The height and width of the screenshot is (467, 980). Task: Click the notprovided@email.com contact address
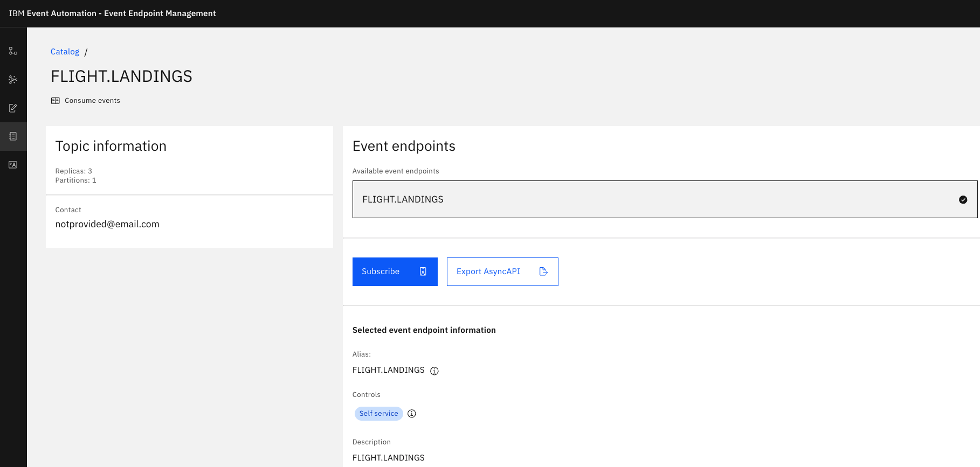tap(107, 224)
